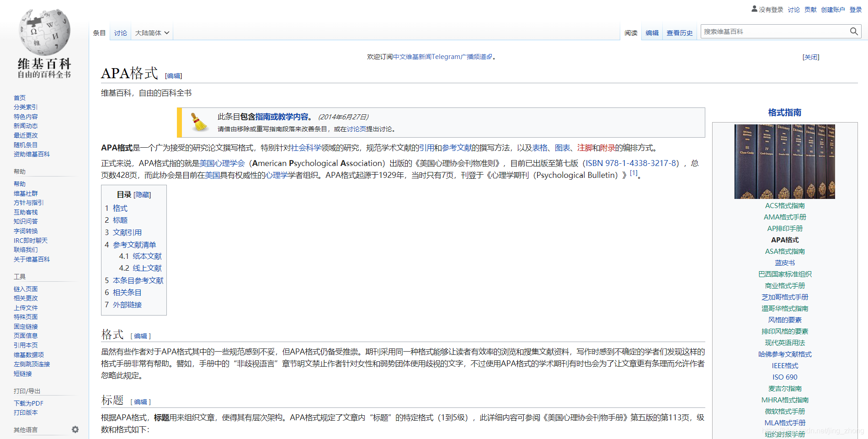Open 温哥华格式指南 in the navbox

(x=785, y=309)
